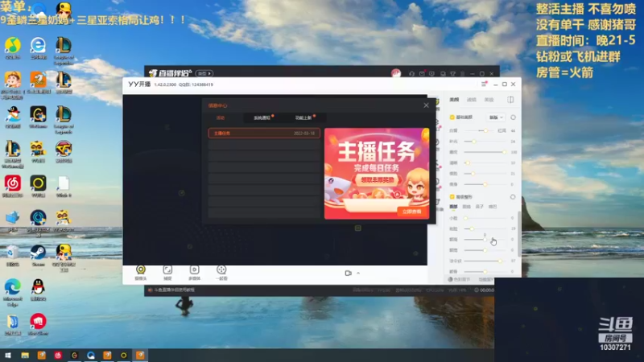Toggle the 基础美颜 basic beauty checkbox
The width and height of the screenshot is (644, 362).
(x=452, y=117)
